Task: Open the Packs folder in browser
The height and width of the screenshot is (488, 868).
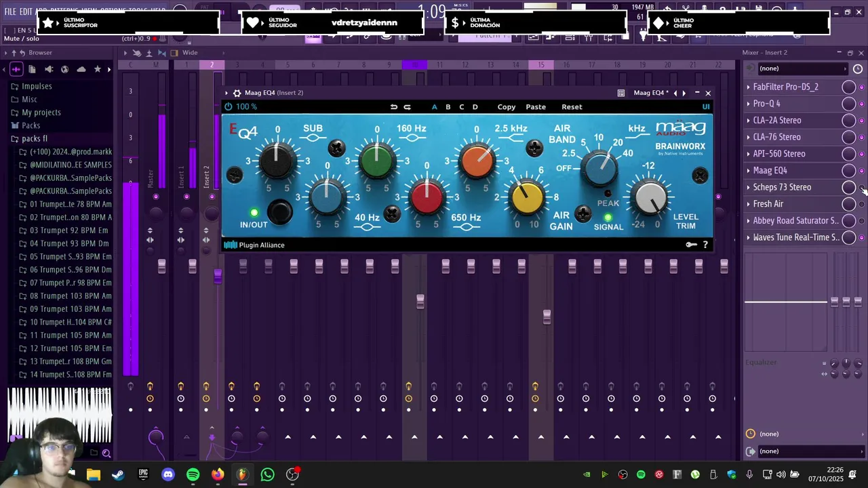Action: [x=31, y=125]
